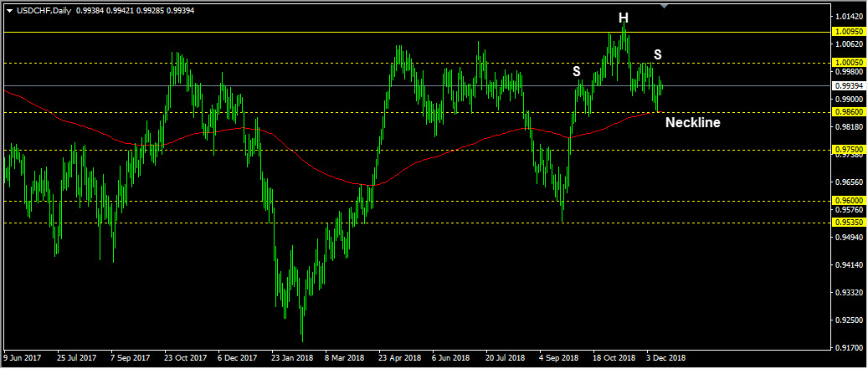Click the 0.91700 price scale value
This screenshot has height=369, width=868.
coord(848,348)
